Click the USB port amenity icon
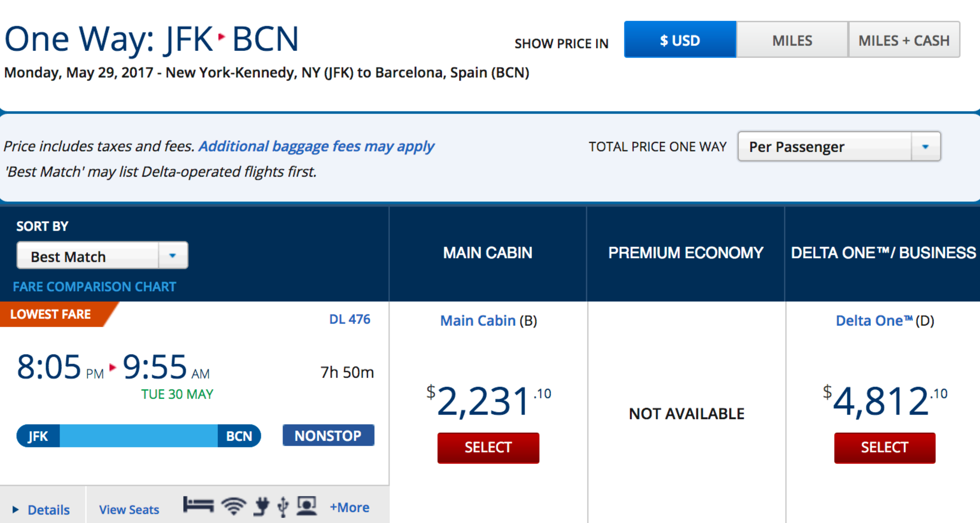Viewport: 980px width, 523px height. (x=283, y=507)
